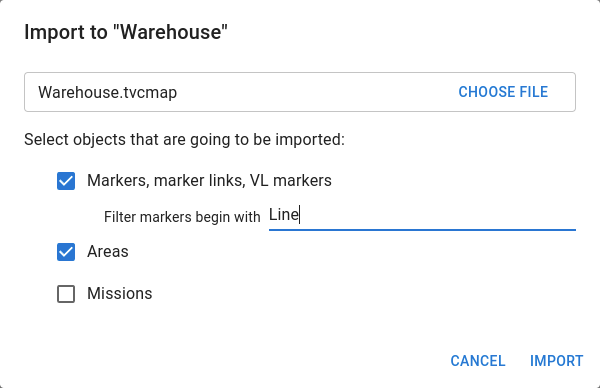This screenshot has width=600, height=388.
Task: Uncheck Markers, marker links, VL markers checkbox
Action: pos(66,181)
